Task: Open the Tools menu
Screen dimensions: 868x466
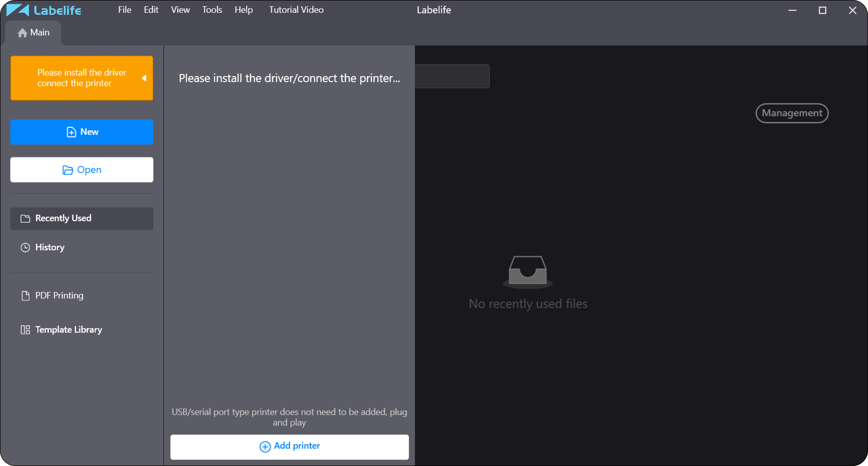Action: pyautogui.click(x=212, y=10)
